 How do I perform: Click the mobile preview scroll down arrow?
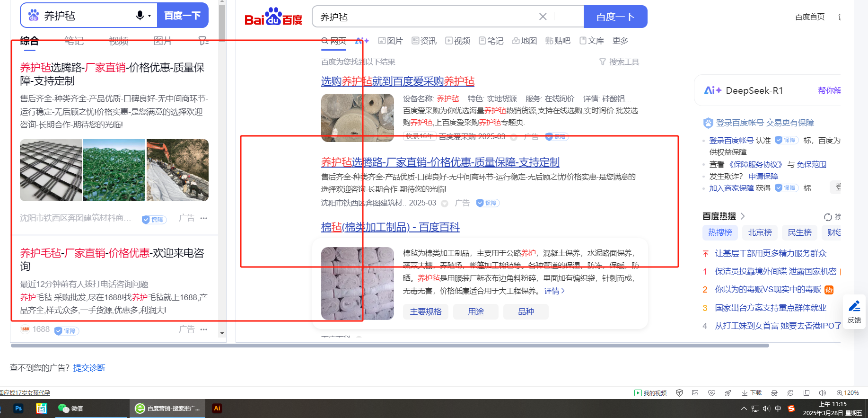pyautogui.click(x=222, y=333)
